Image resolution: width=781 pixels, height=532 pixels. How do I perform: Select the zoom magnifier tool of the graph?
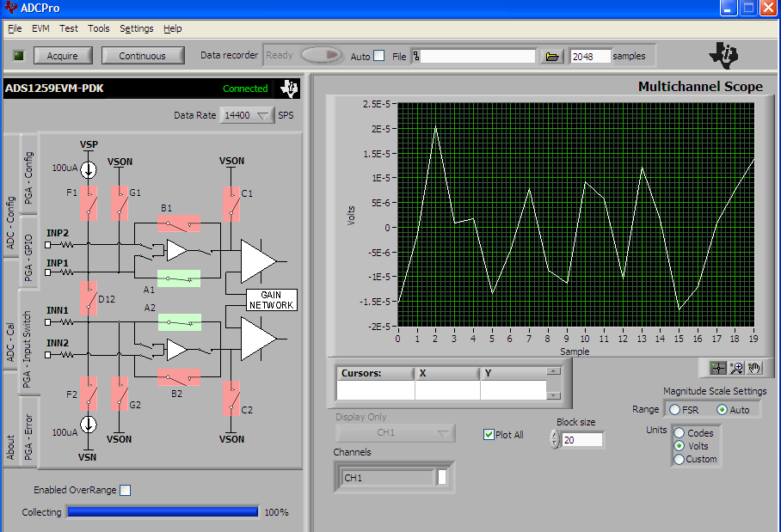click(736, 368)
